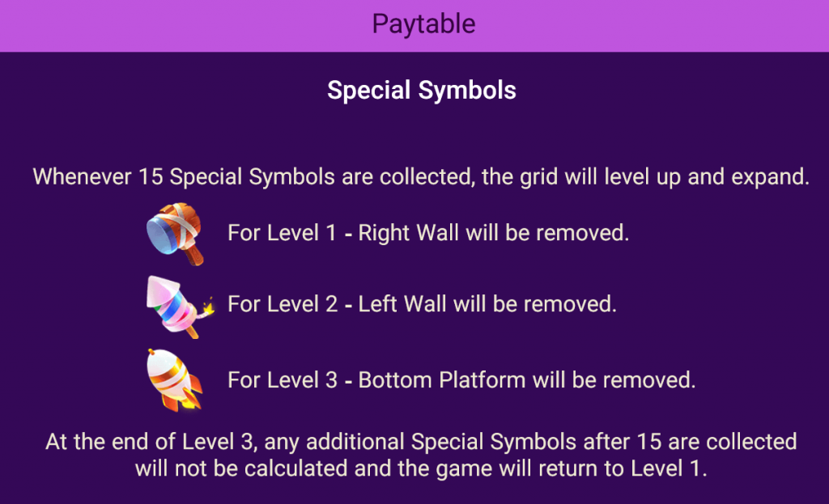
Task: Click the Level 2 Left Wall description
Action: [422, 304]
